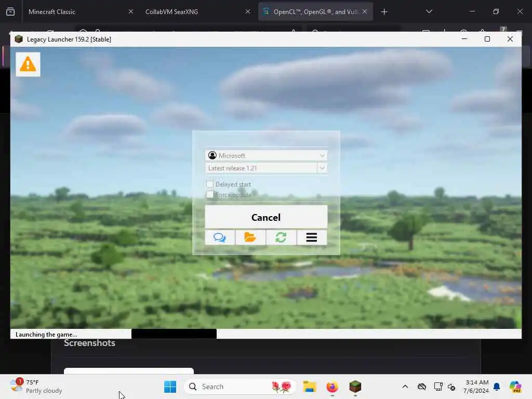Click the launching progress bar
This screenshot has width=532, height=399.
click(x=326, y=334)
